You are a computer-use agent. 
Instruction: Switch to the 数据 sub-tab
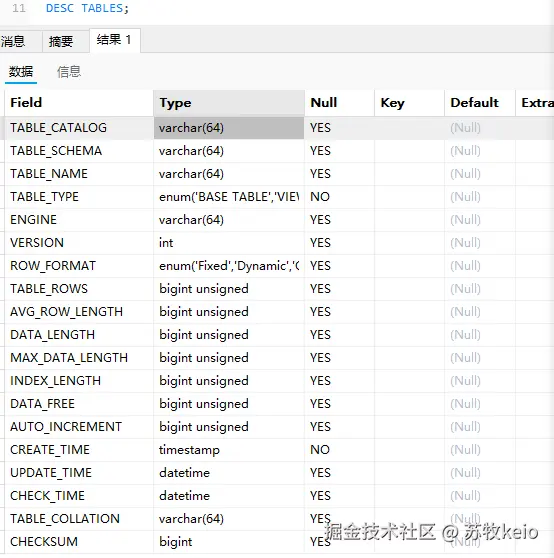[x=21, y=72]
